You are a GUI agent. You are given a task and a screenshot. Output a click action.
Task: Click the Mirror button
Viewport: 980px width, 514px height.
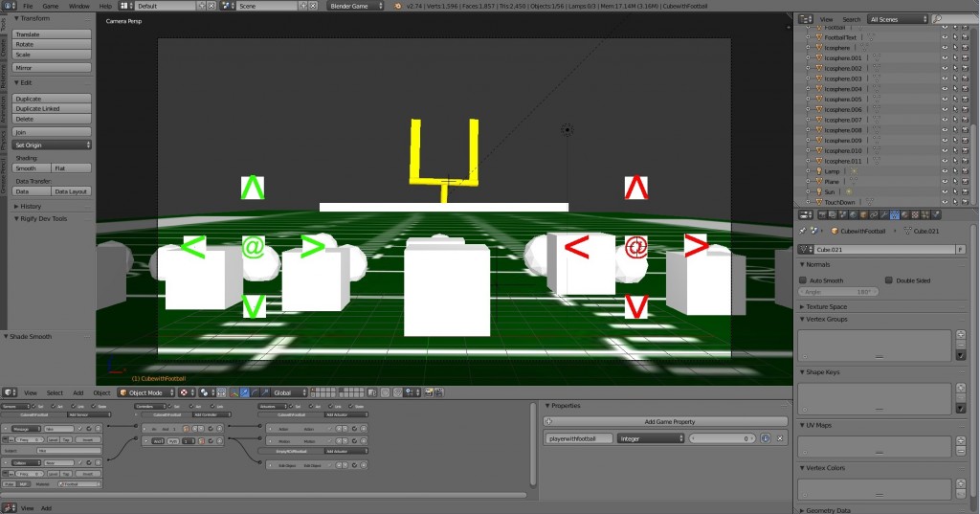click(52, 68)
